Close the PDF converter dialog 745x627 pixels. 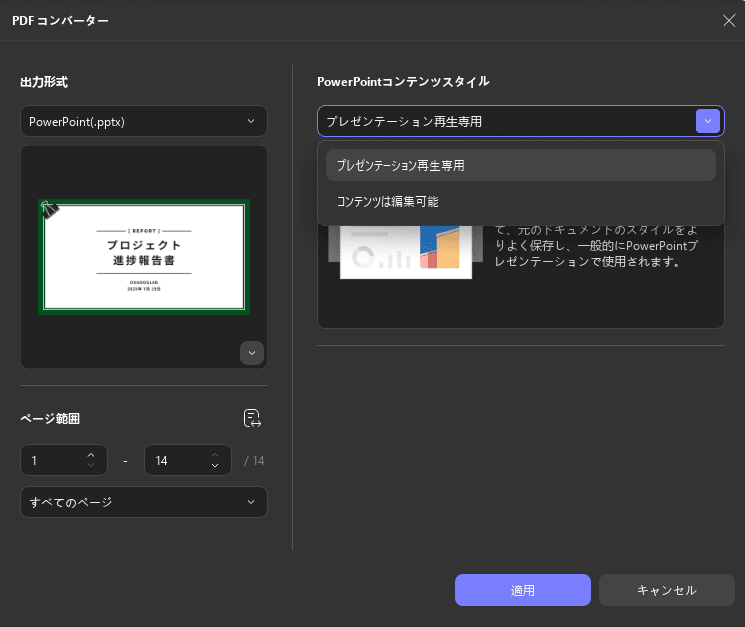pos(728,20)
